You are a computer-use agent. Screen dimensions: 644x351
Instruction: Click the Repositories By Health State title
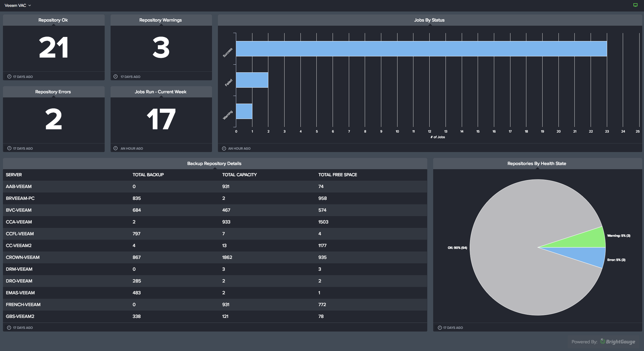(537, 164)
